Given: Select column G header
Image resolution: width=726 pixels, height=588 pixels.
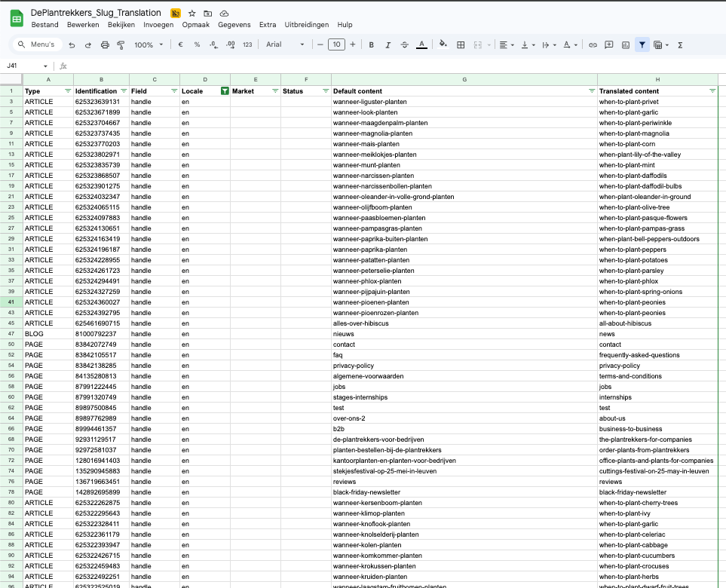Looking at the screenshot, I should (x=464, y=80).
